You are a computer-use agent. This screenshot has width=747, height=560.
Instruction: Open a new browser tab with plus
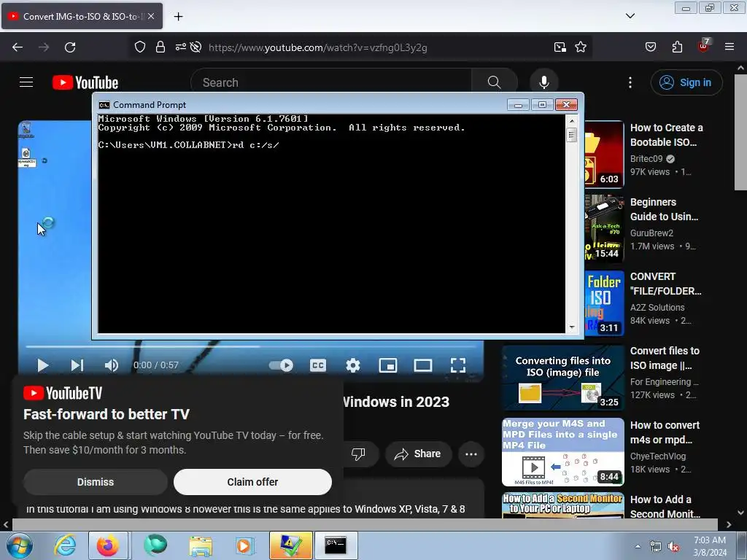click(x=178, y=16)
